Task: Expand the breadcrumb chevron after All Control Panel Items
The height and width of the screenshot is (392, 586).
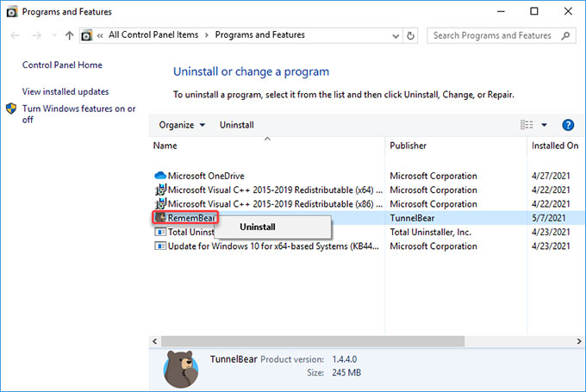Action: coord(207,35)
